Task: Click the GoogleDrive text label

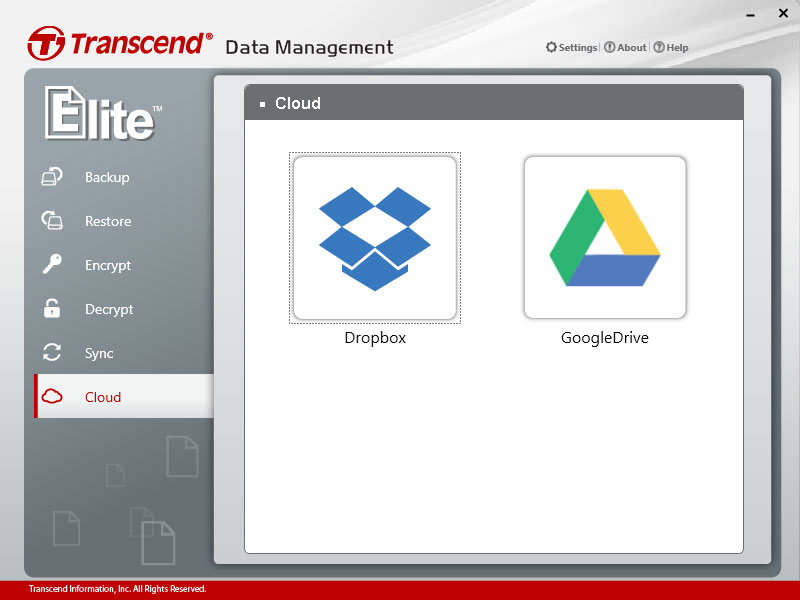Action: (605, 338)
